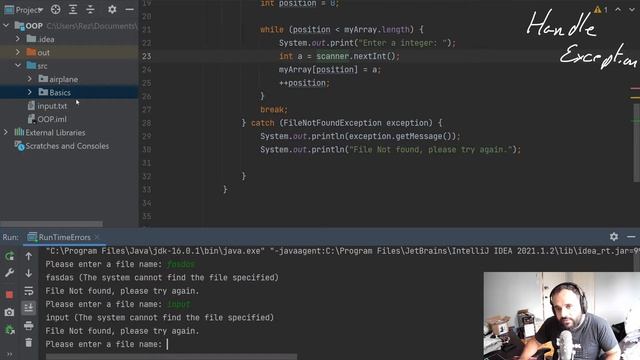Rerun RunTimeErrors with green rerun icon
640x360 pixels.
point(9,256)
